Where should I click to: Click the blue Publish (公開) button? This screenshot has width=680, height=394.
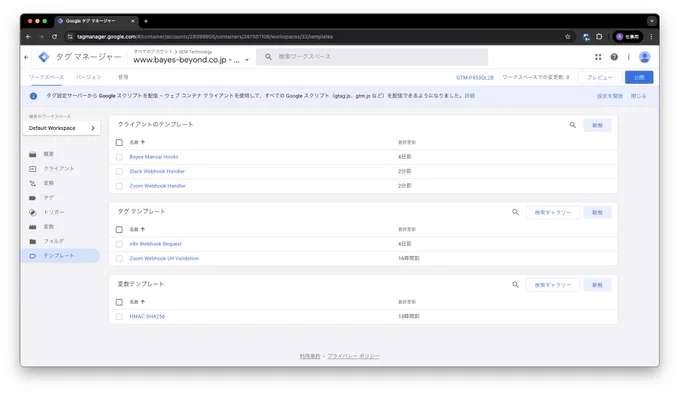pos(639,77)
